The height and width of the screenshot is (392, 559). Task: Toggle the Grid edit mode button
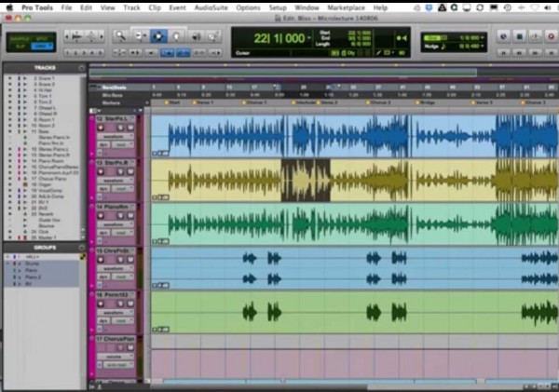pyautogui.click(x=42, y=47)
